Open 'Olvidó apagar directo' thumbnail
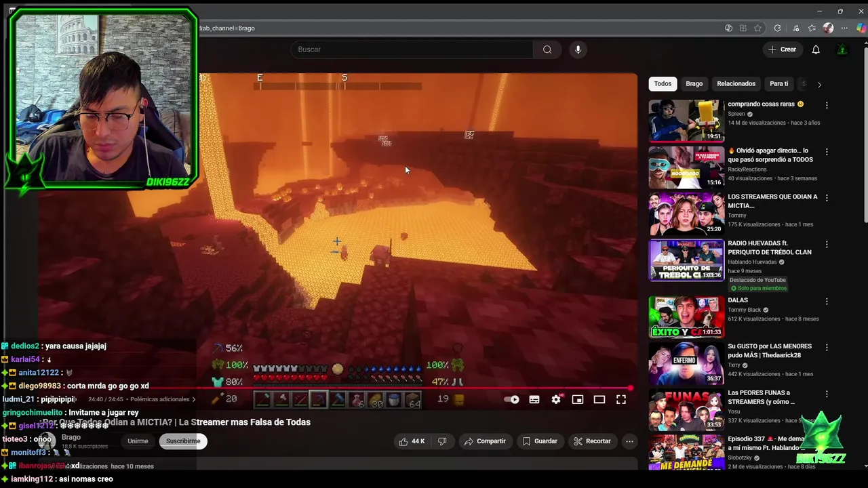This screenshot has height=488, width=868. tap(686, 167)
